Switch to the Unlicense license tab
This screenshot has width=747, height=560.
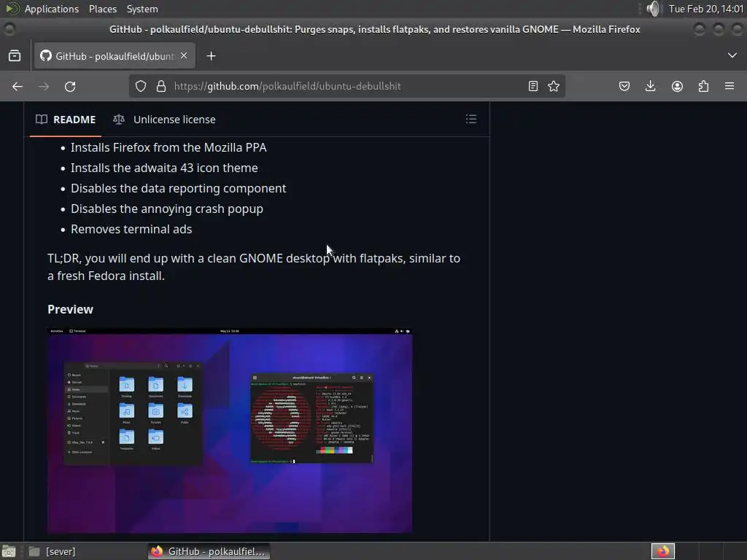pos(164,120)
